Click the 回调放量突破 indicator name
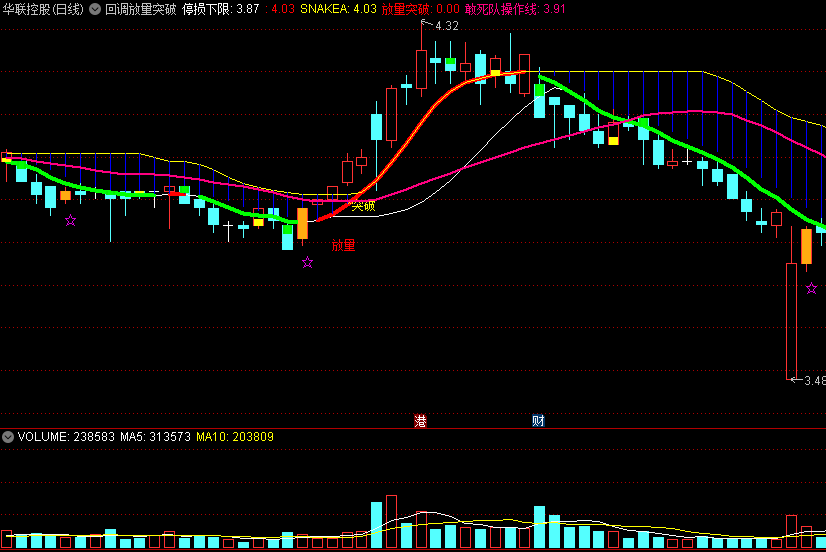 coord(141,9)
